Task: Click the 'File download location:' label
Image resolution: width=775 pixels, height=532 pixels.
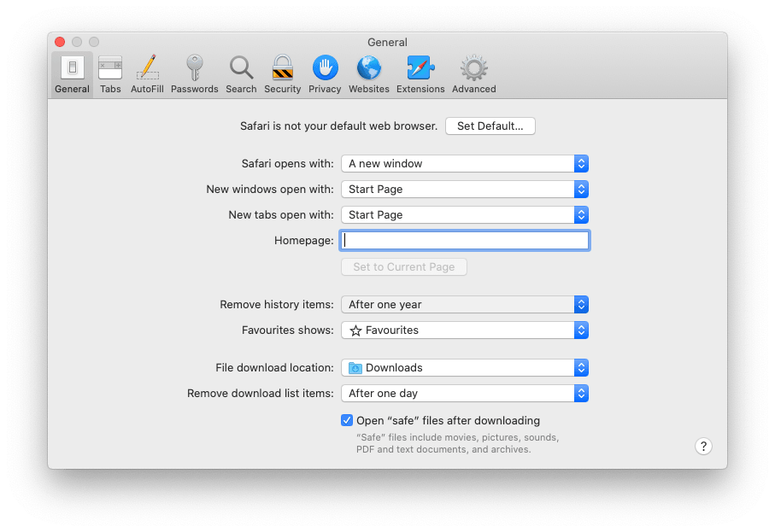Action: coord(275,367)
